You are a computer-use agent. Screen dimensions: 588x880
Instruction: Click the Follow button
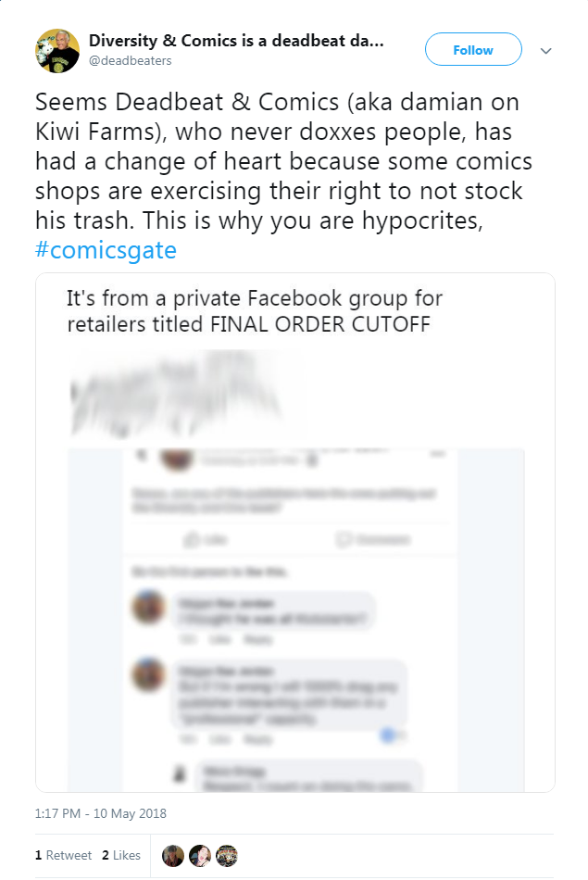click(473, 49)
